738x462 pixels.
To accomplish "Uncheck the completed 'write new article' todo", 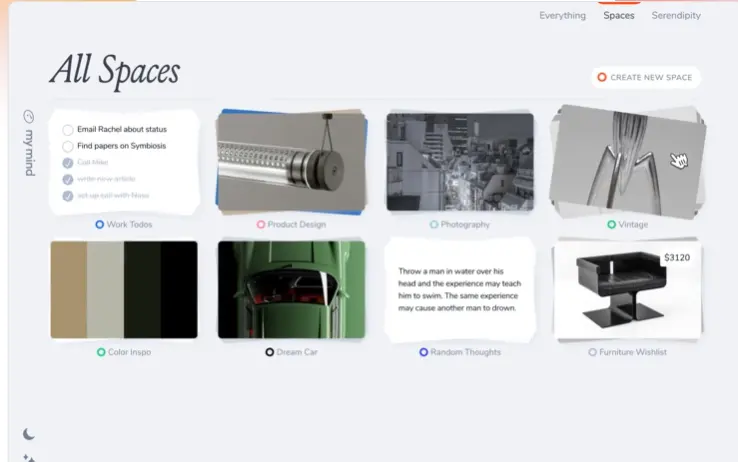I will click(68, 179).
